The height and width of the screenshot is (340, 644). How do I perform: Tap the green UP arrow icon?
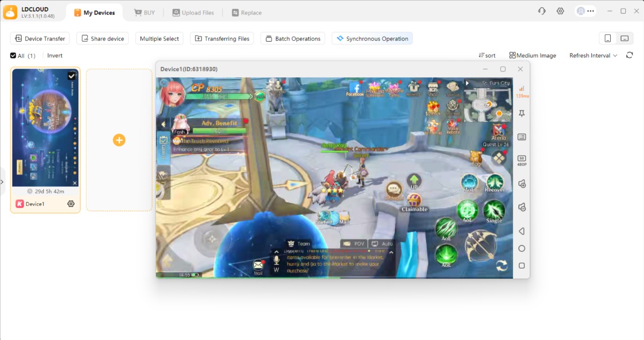414,181
